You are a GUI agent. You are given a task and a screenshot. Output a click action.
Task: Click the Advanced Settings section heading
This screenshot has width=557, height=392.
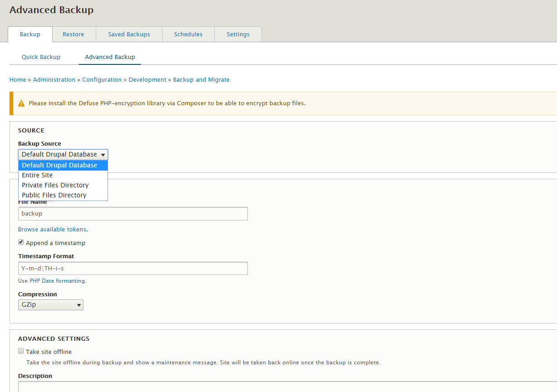(x=54, y=339)
